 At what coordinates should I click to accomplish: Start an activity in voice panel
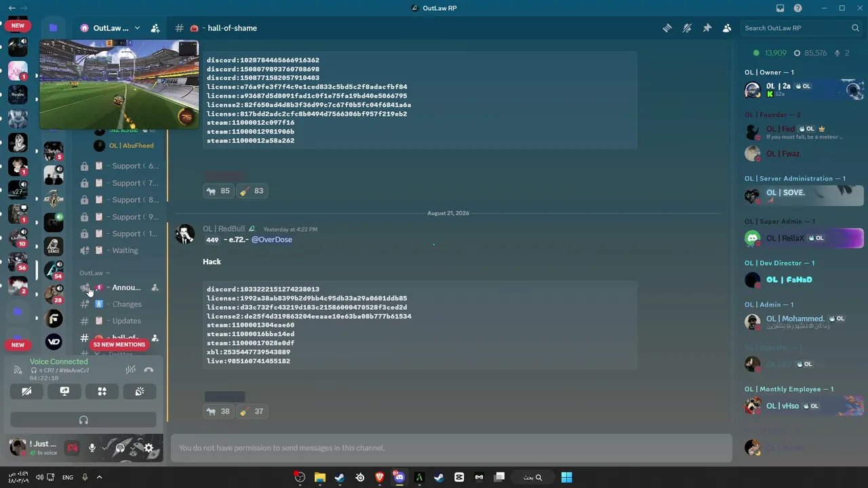[x=102, y=391]
